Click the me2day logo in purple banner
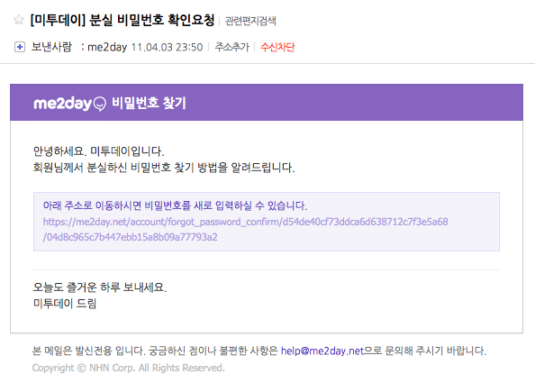Viewport: 535px width, 392px height. pos(69,103)
